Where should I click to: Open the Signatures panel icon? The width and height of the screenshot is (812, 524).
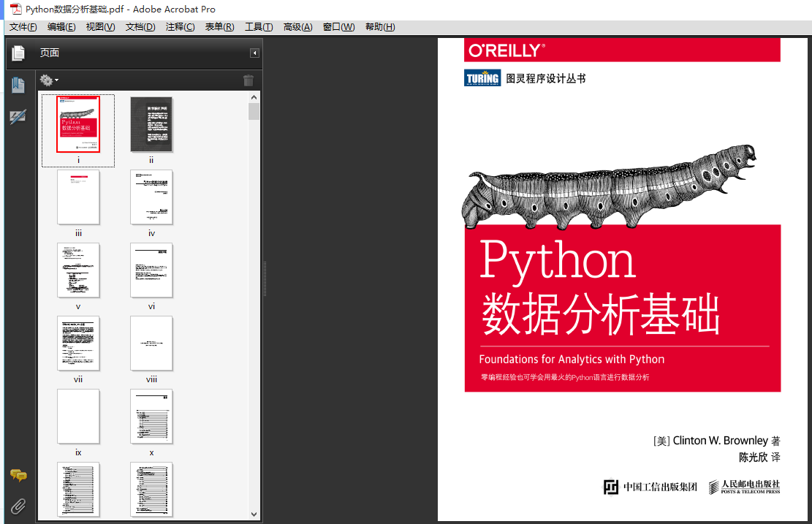tap(18, 117)
